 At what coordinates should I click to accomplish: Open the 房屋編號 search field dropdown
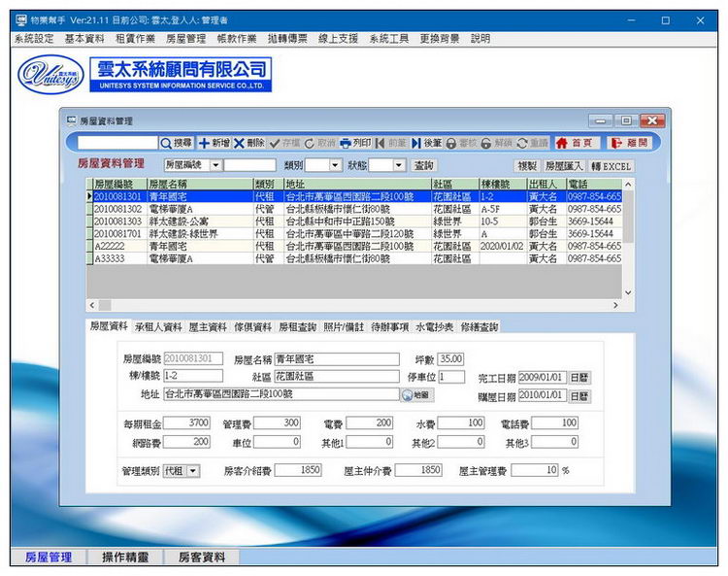point(215,165)
